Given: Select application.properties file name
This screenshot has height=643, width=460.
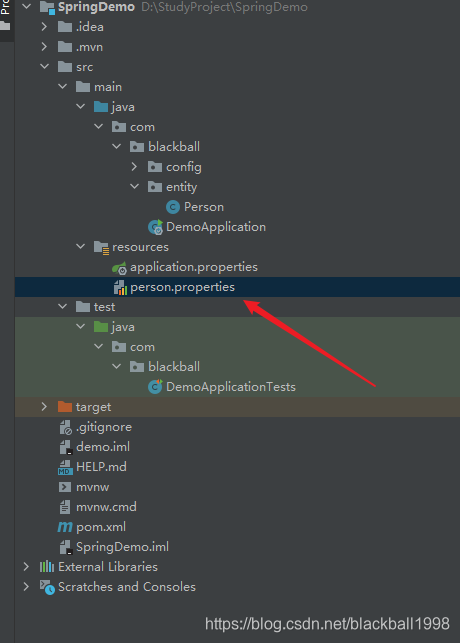Looking at the screenshot, I should [x=194, y=267].
